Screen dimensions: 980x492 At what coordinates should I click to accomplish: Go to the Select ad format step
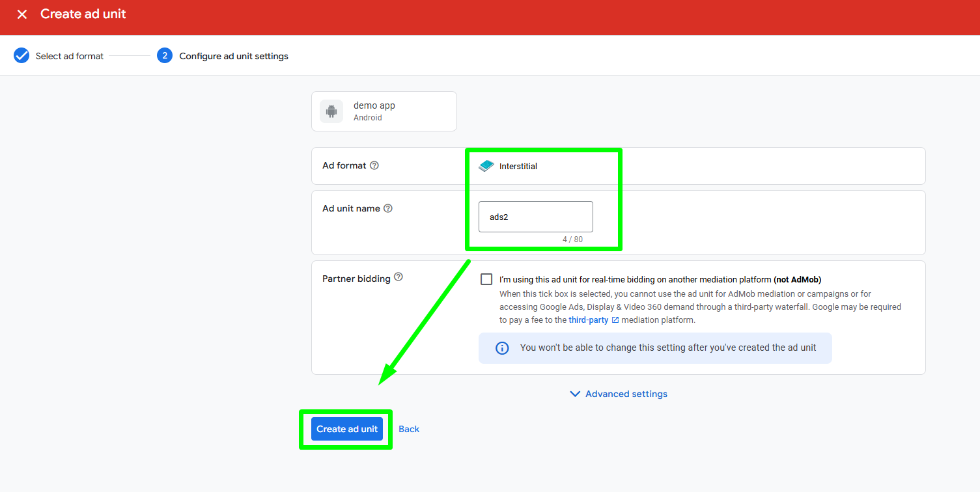coord(70,56)
